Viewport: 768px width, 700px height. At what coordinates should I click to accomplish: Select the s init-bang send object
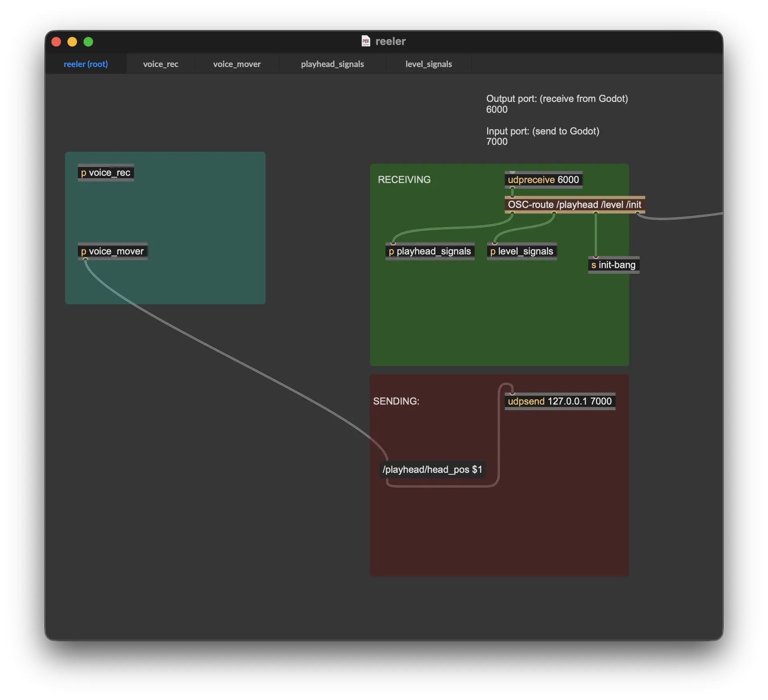click(614, 265)
